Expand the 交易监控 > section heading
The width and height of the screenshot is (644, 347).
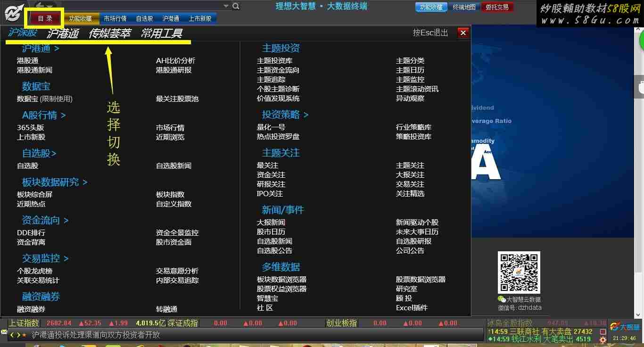[x=45, y=258]
